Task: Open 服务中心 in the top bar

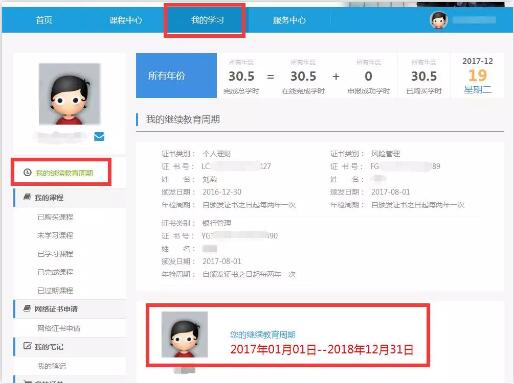Action: [289, 20]
